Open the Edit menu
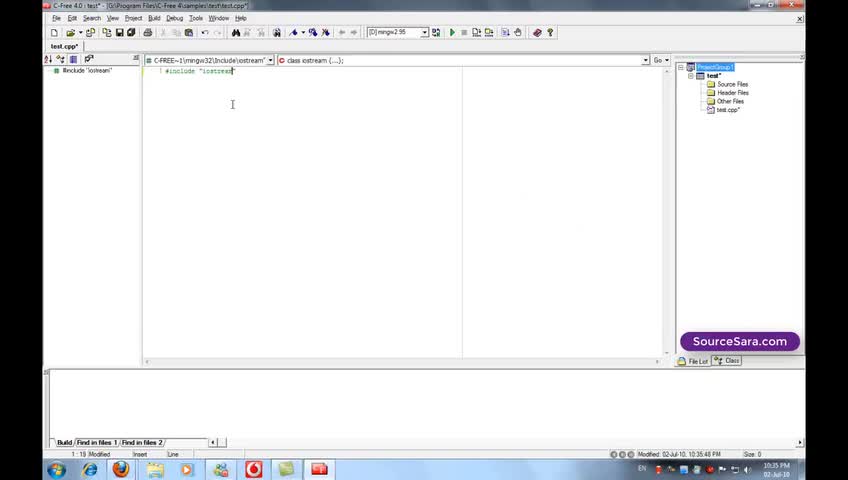The image size is (848, 480). click(72, 18)
